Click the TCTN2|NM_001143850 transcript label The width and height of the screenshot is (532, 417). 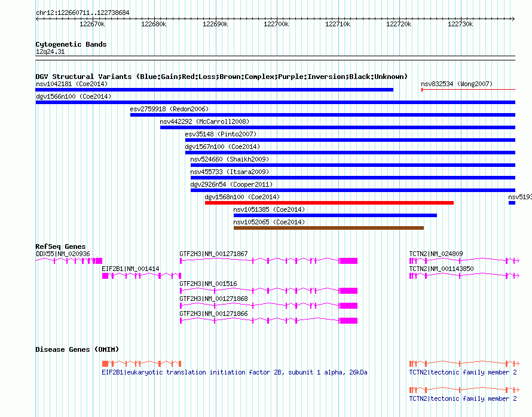[x=441, y=269]
